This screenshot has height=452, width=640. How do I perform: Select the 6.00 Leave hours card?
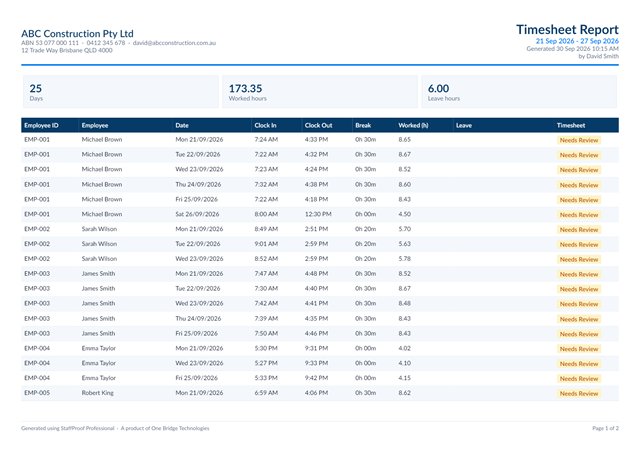tap(519, 91)
